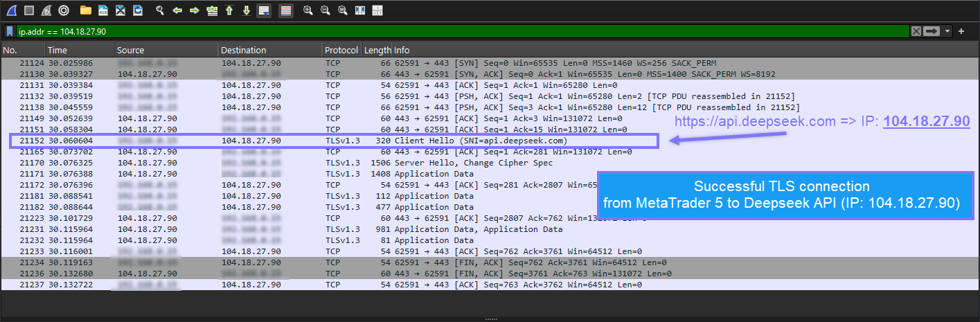980x322 pixels.
Task: Close this capture file
Action: pos(121,10)
